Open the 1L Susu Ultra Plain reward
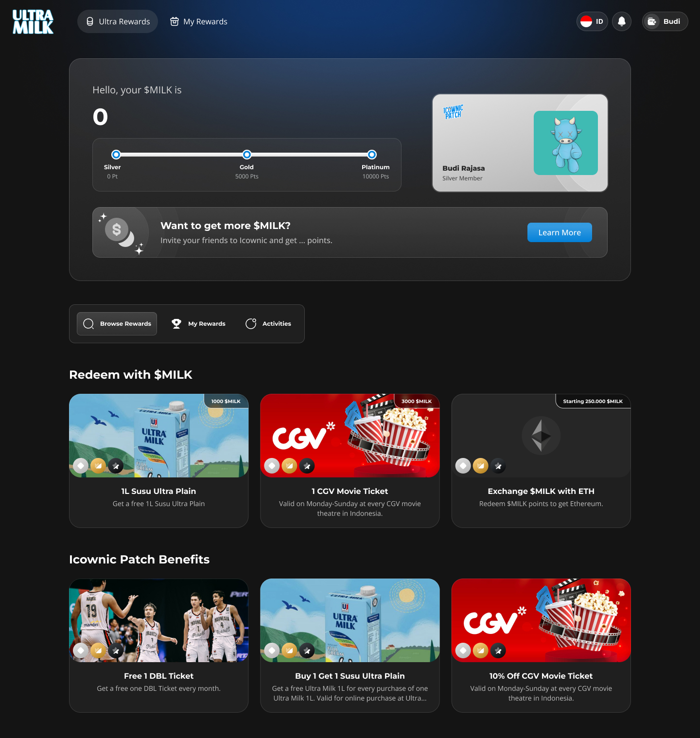Image resolution: width=700 pixels, height=738 pixels. [x=158, y=460]
